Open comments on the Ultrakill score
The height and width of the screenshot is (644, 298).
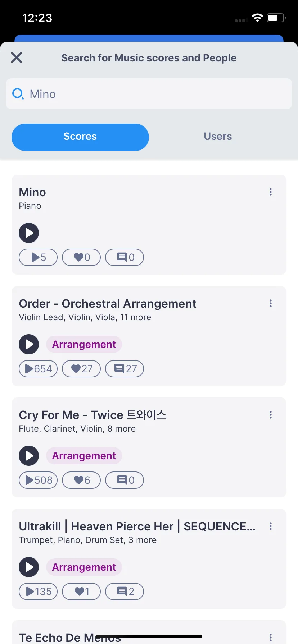click(x=125, y=592)
